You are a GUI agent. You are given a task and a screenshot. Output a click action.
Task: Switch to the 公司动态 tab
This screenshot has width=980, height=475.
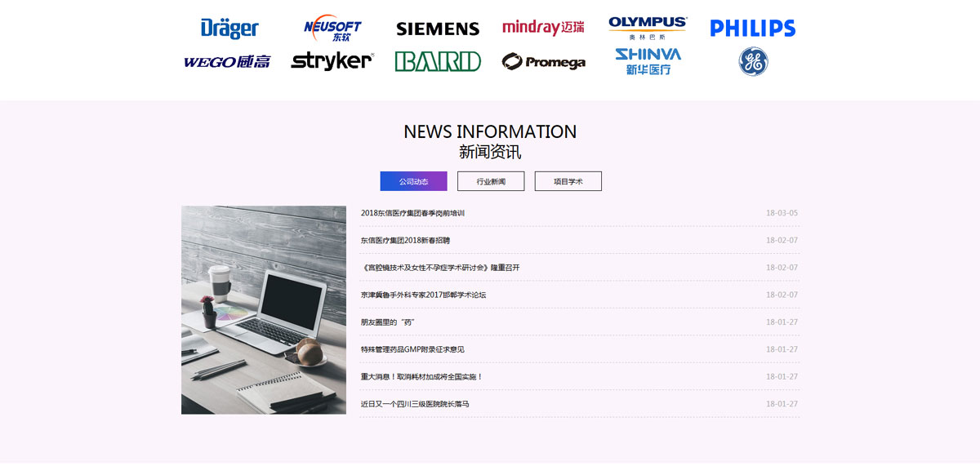[413, 181]
